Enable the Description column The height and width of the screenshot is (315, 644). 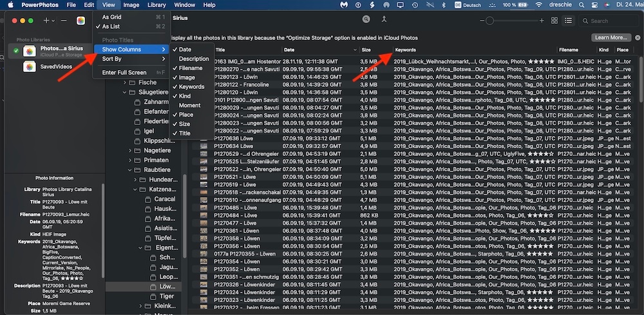click(x=194, y=59)
